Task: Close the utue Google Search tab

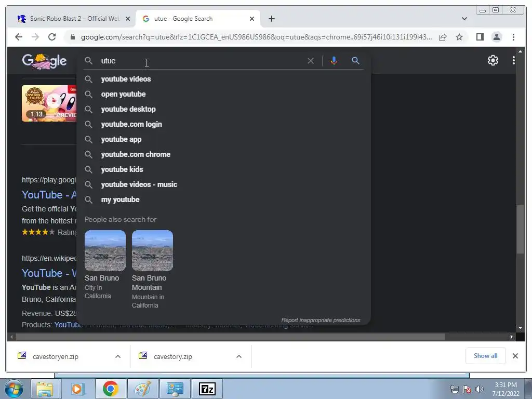Action: tap(252, 19)
